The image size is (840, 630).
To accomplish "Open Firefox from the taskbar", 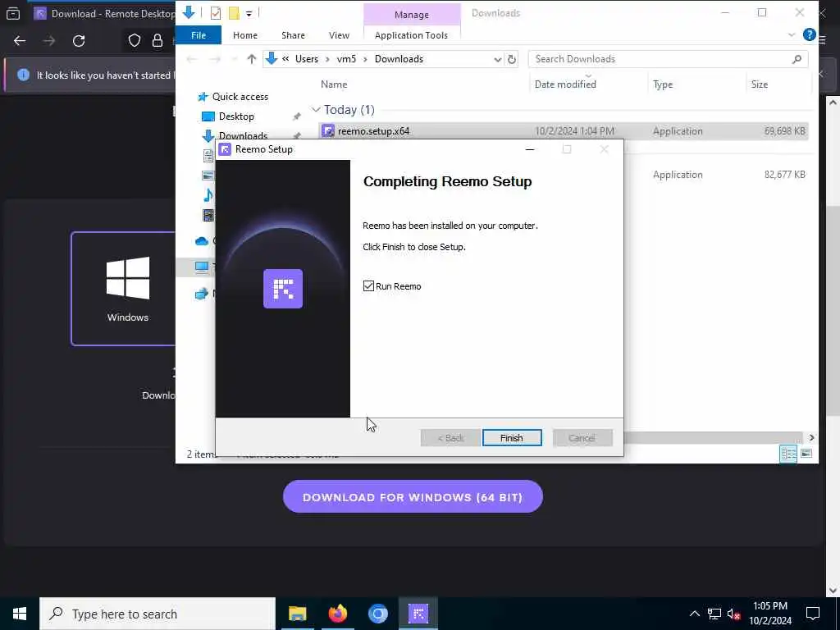I will (337, 614).
